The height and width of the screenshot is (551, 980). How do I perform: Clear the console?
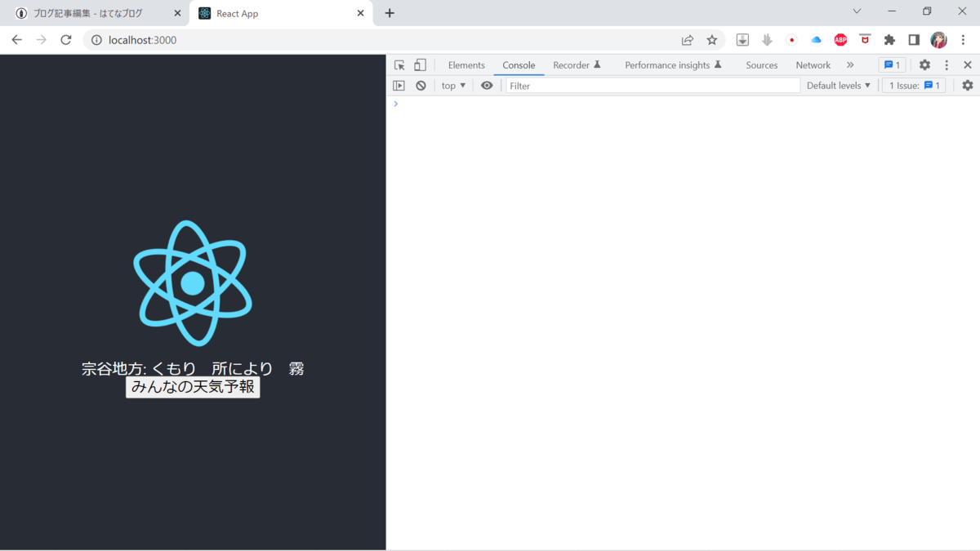pyautogui.click(x=421, y=86)
